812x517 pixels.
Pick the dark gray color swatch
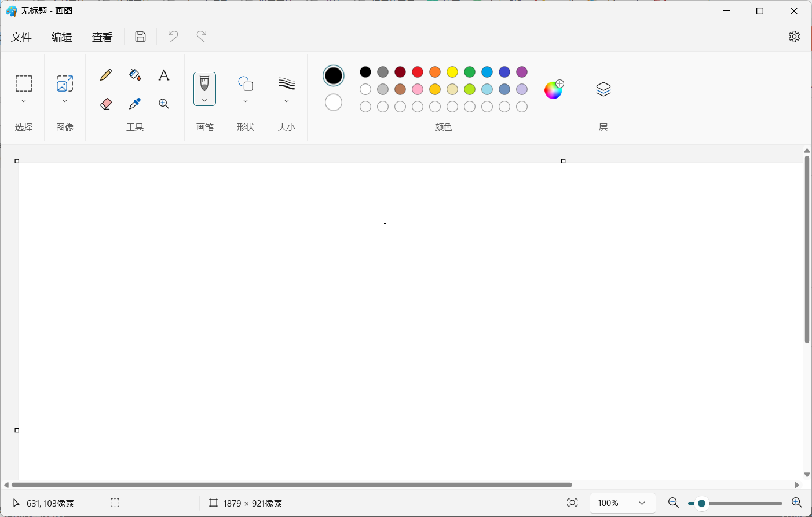383,72
